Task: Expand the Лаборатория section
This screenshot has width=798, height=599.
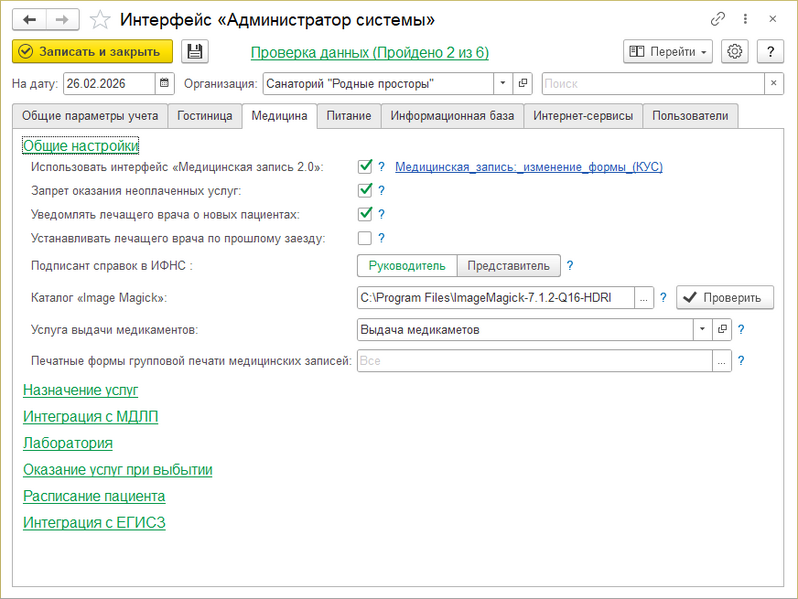Action: [x=68, y=443]
